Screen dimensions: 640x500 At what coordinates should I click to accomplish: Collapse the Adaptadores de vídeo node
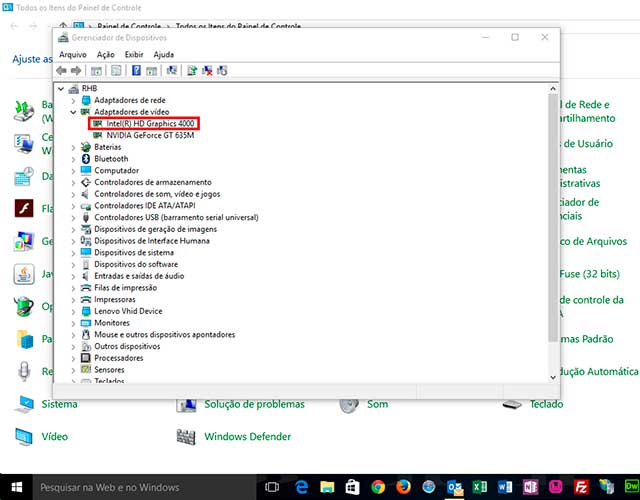[x=73, y=112]
